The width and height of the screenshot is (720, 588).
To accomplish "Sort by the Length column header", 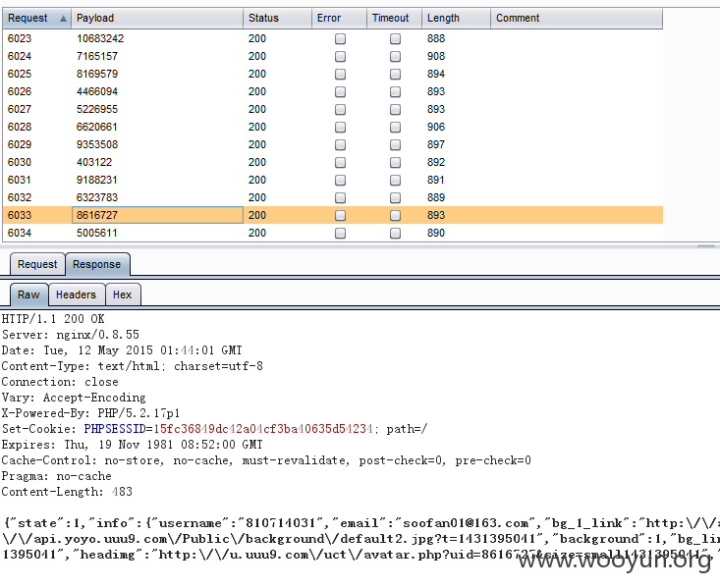I will click(456, 18).
